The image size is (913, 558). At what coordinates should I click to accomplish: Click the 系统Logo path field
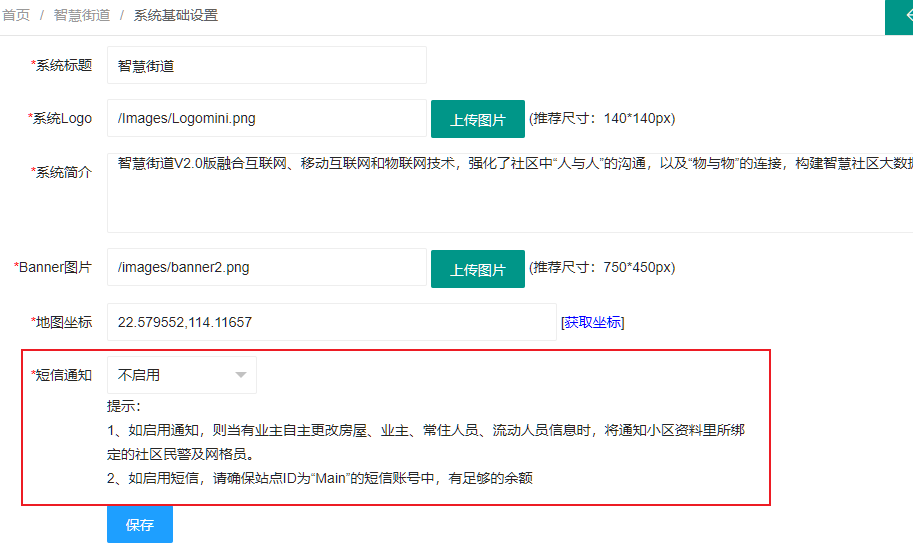[266, 118]
